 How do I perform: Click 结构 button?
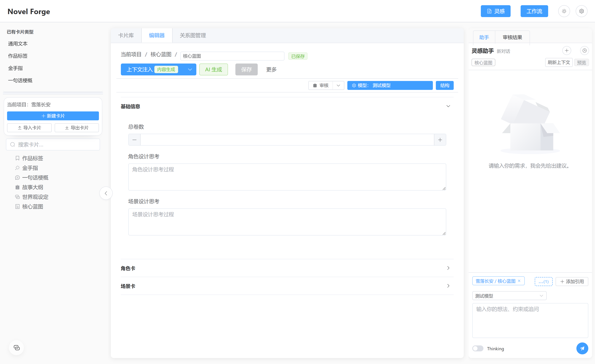[x=445, y=85]
